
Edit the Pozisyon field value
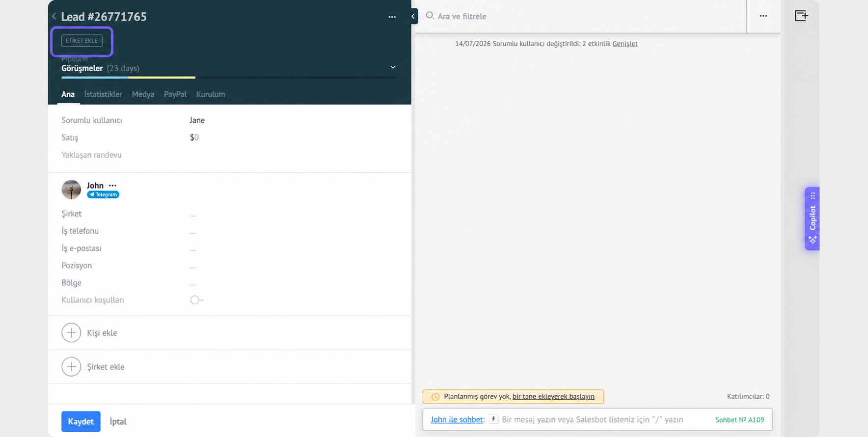point(193,266)
